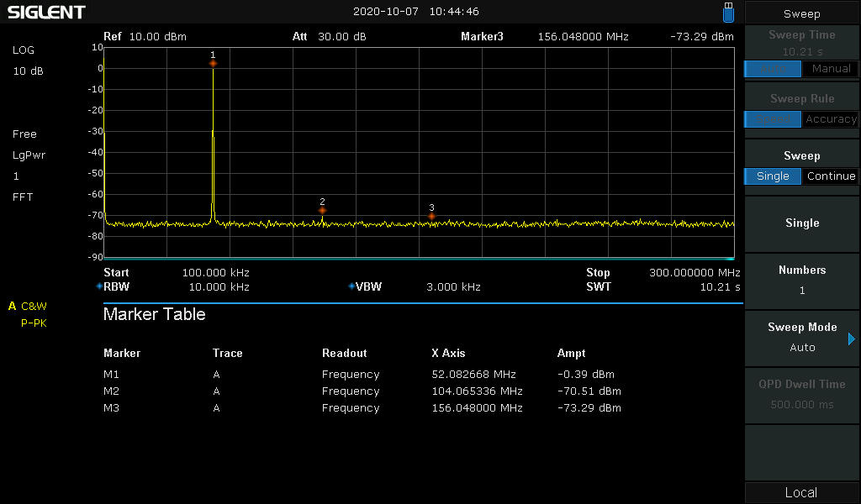Click the blue USB storage icon
This screenshot has width=861, height=504.
(728, 13)
